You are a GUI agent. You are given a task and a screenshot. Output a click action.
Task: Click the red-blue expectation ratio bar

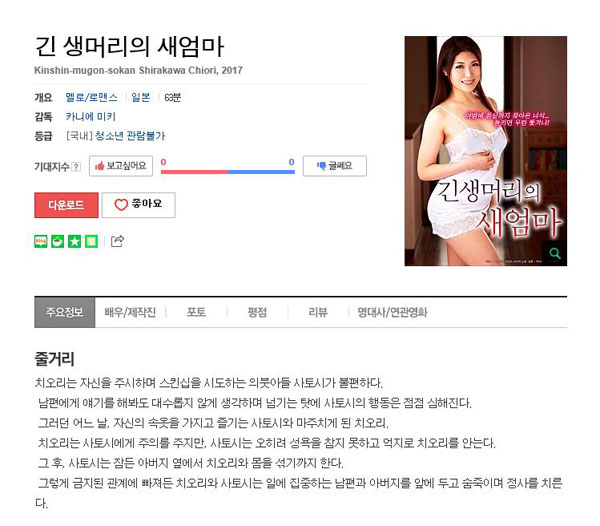click(228, 172)
